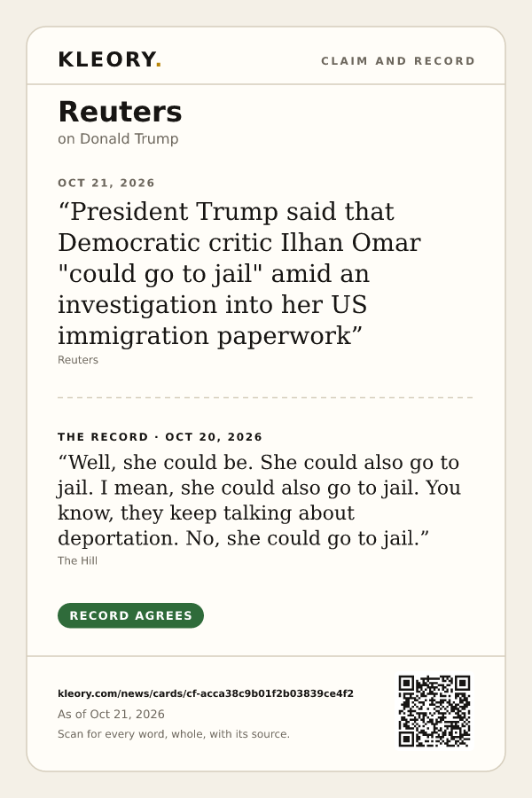Click the OCT 21, 2026 claim date
532x798 pixels.
(106, 183)
